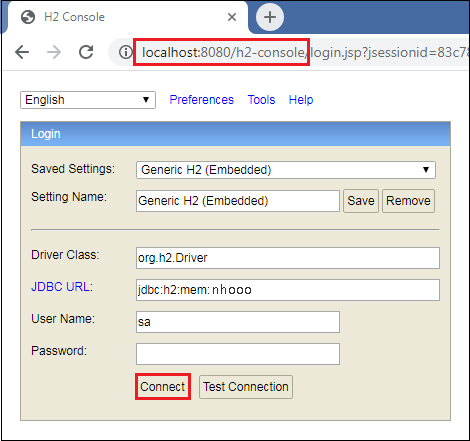470x441 pixels.
Task: Close the H2 Console tab
Action: coord(232,17)
